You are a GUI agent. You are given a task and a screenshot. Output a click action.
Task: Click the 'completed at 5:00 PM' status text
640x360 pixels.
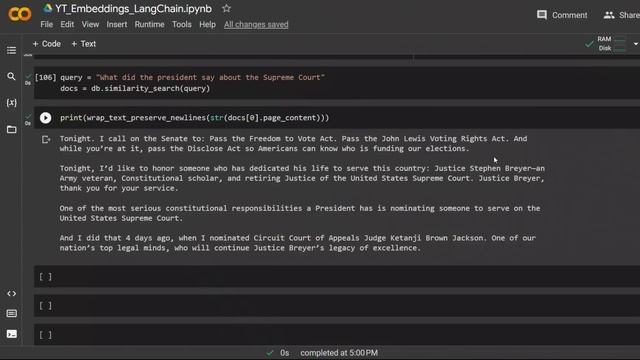(339, 353)
